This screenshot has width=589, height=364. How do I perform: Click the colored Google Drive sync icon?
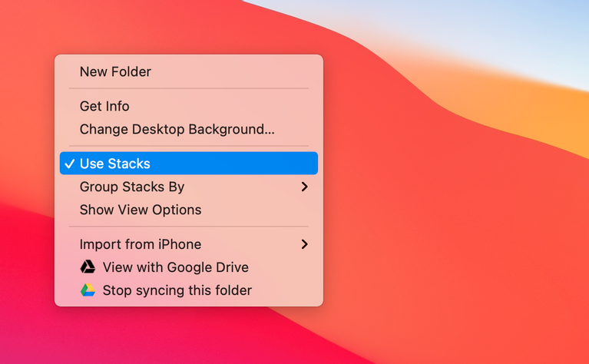point(88,290)
